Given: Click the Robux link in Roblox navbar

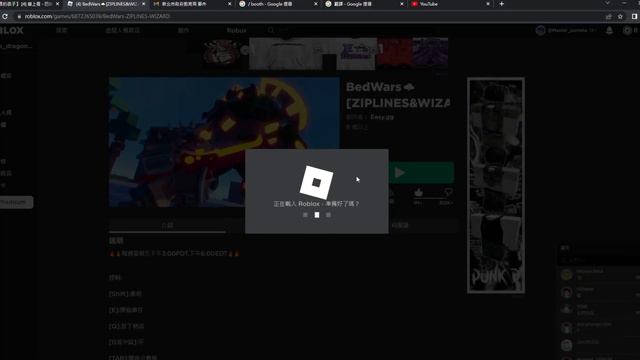Looking at the screenshot, I should pos(236,31).
